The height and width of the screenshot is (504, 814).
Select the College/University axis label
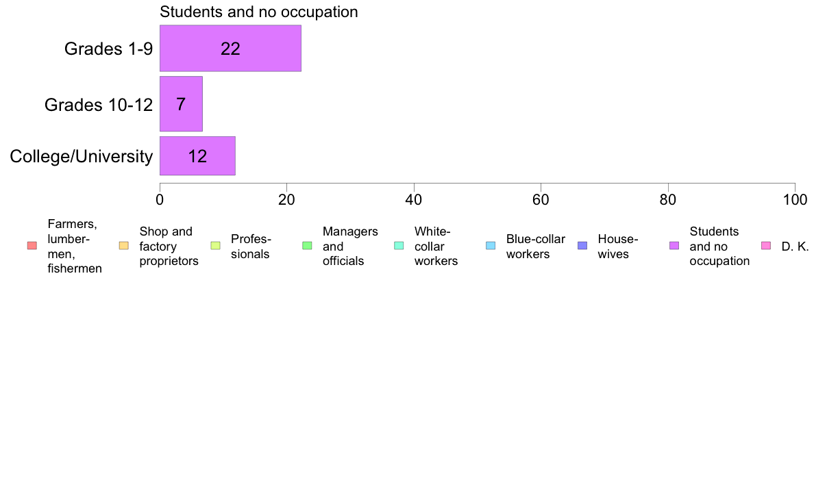(x=82, y=157)
